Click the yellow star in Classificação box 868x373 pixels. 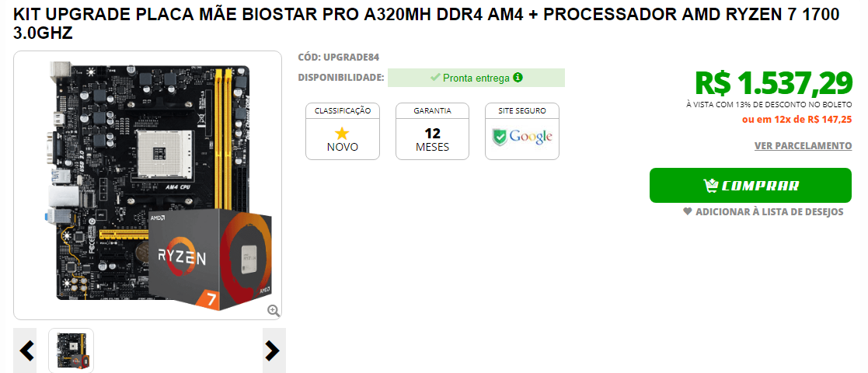pyautogui.click(x=343, y=134)
